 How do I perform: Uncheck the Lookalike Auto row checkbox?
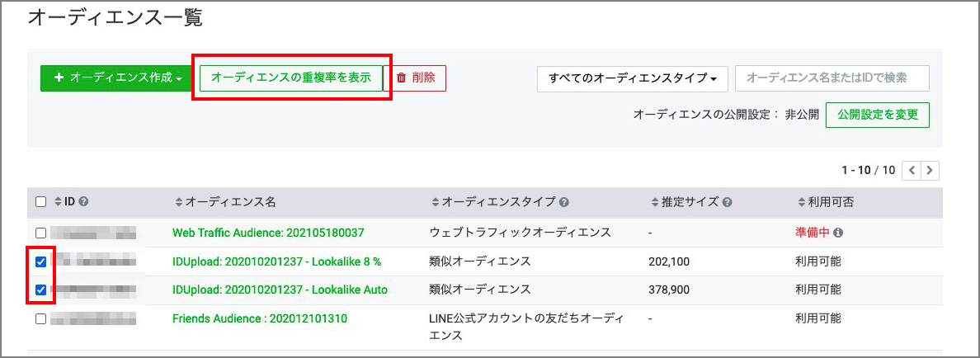pos(41,290)
